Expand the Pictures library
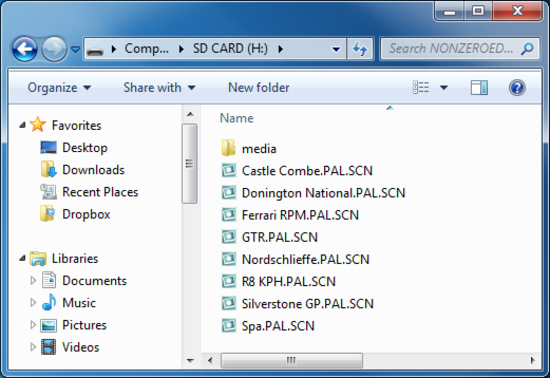The width and height of the screenshot is (550, 378). (33, 325)
